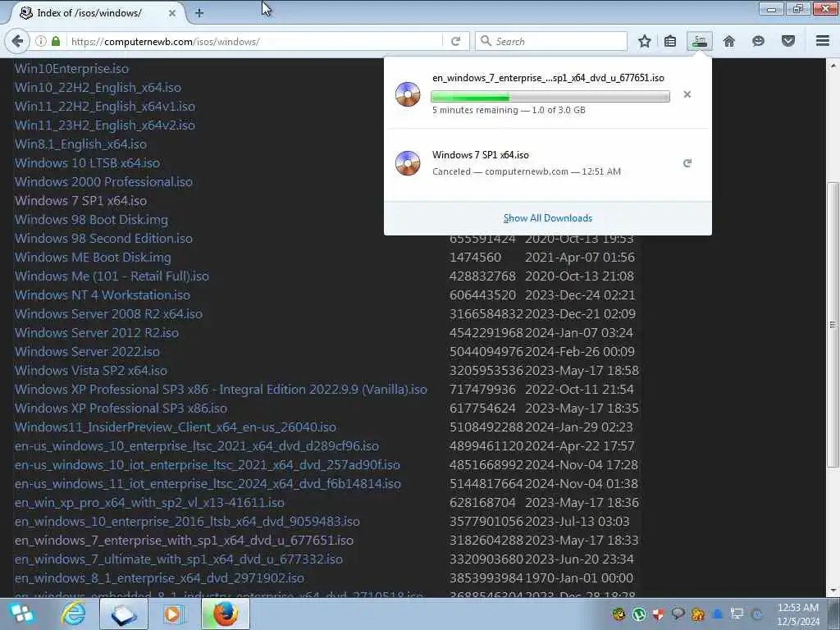Open Windows XP Professional SP3 x86.iso

(121, 409)
